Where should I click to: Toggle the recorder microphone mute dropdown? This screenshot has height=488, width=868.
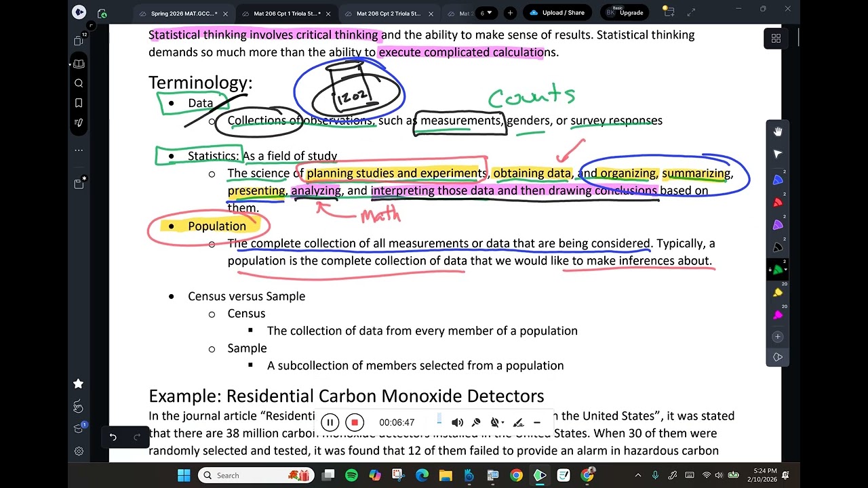pos(497,422)
